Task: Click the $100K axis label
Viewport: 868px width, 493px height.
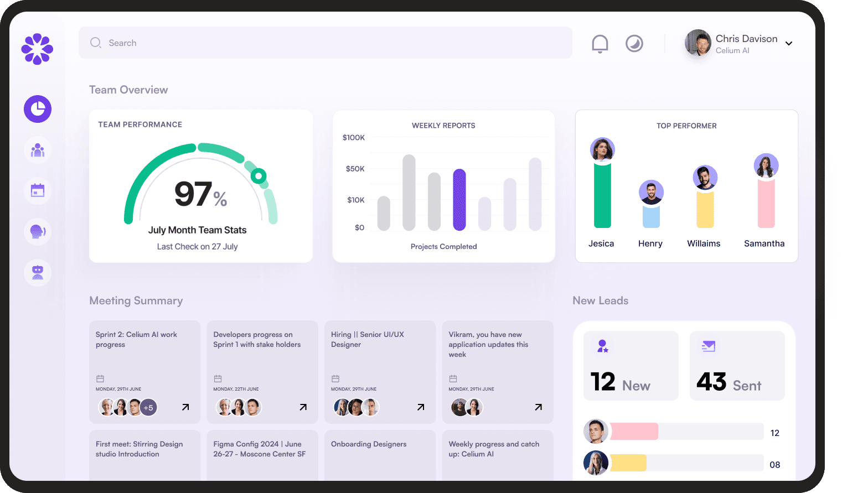Action: 354,137
